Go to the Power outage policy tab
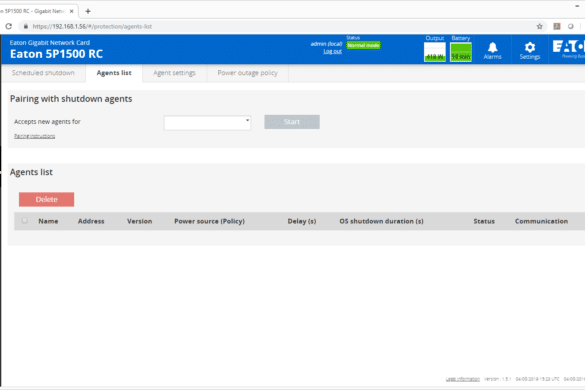 [247, 73]
